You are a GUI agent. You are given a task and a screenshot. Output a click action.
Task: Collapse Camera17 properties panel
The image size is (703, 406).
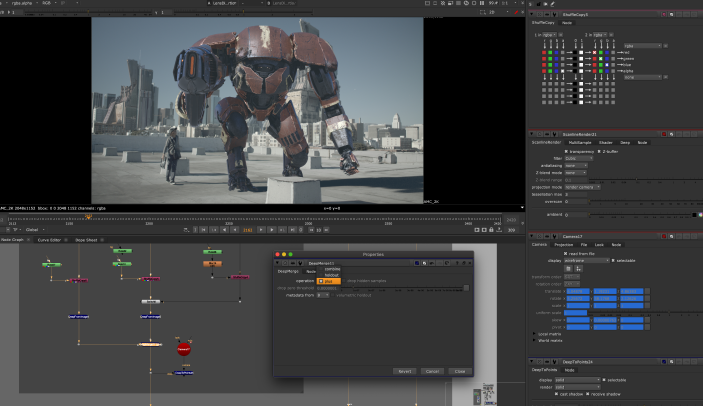(532, 236)
